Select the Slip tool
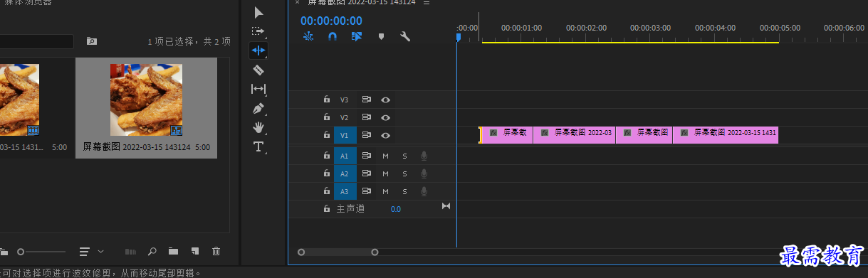The width and height of the screenshot is (868, 278). pos(258,89)
